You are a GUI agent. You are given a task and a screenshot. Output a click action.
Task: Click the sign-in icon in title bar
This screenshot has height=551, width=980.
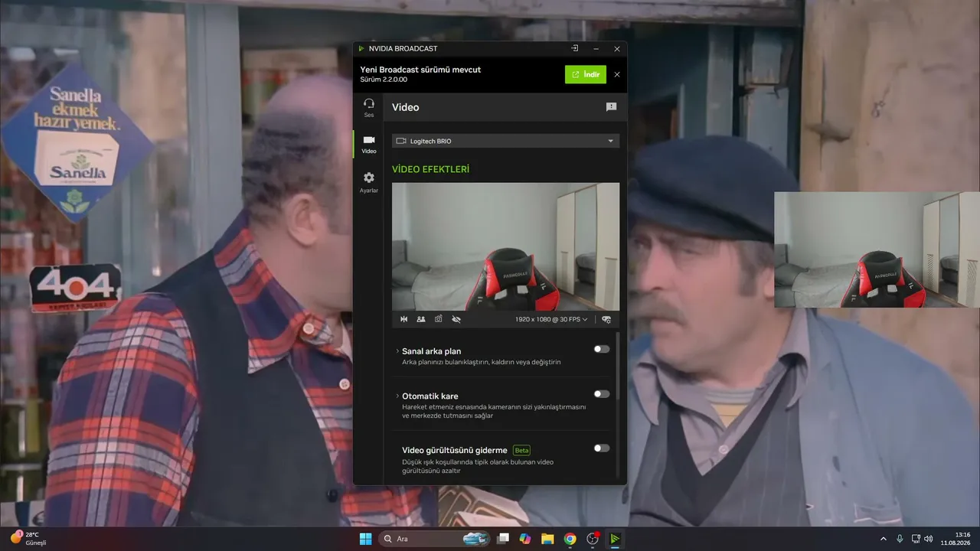click(574, 48)
